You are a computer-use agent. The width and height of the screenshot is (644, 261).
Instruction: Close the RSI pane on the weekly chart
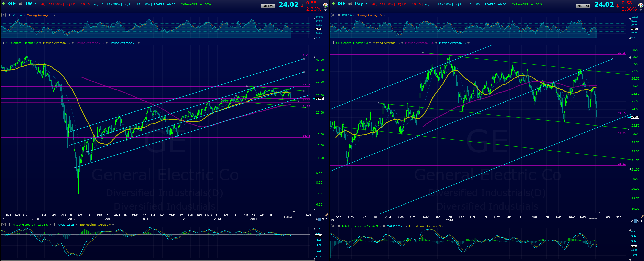click(x=3, y=15)
